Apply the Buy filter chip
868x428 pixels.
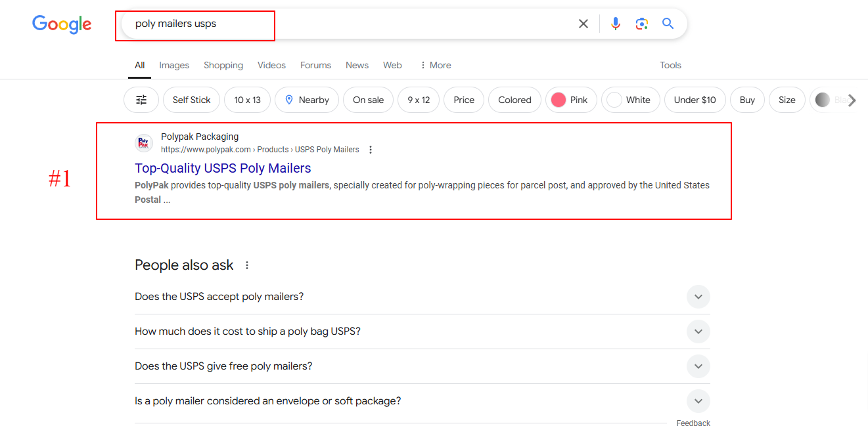[747, 100]
